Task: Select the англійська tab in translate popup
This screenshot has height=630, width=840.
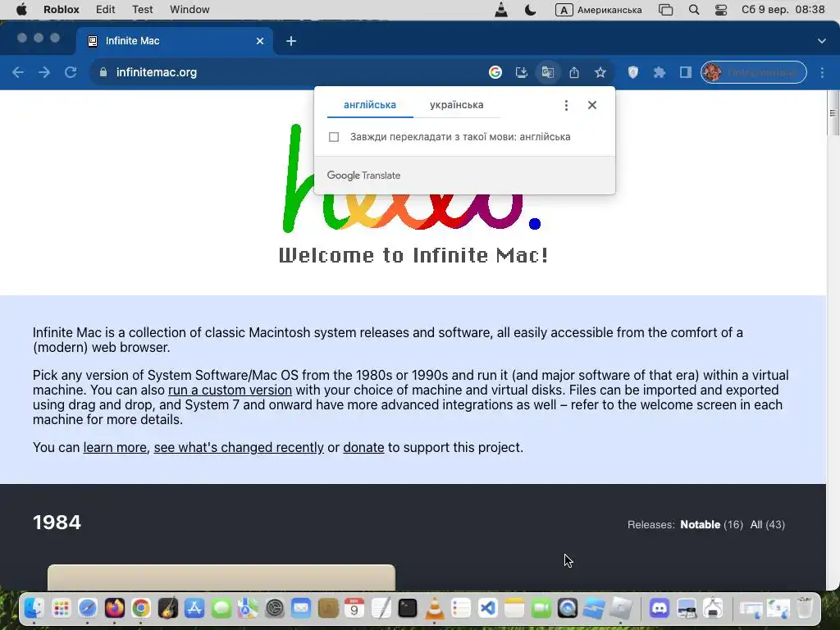Action: pyautogui.click(x=370, y=105)
